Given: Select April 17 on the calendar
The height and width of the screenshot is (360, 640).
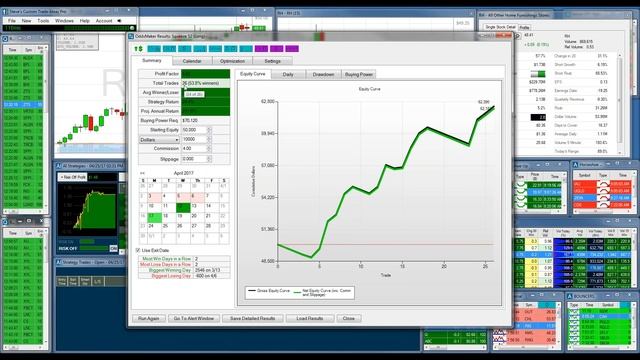Looking at the screenshot, I should click(154, 217).
